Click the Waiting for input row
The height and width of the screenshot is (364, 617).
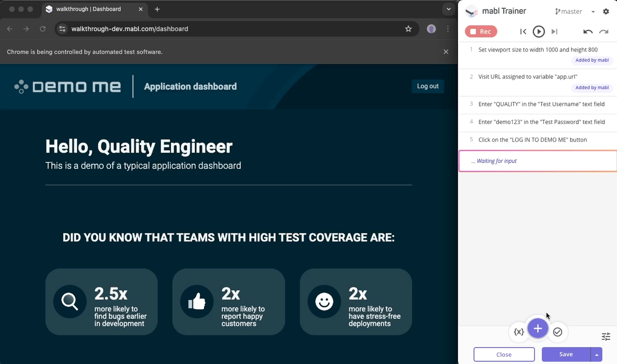coord(537,161)
